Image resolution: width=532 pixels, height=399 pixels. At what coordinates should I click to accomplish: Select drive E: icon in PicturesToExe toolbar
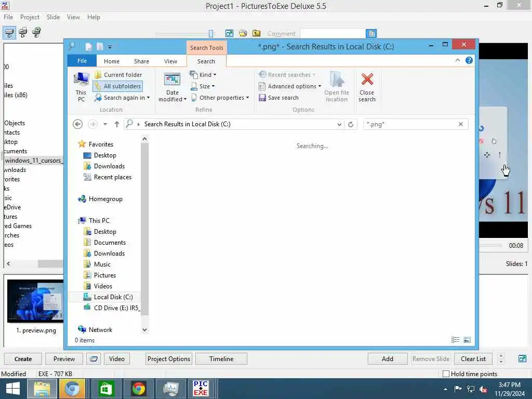[36, 33]
